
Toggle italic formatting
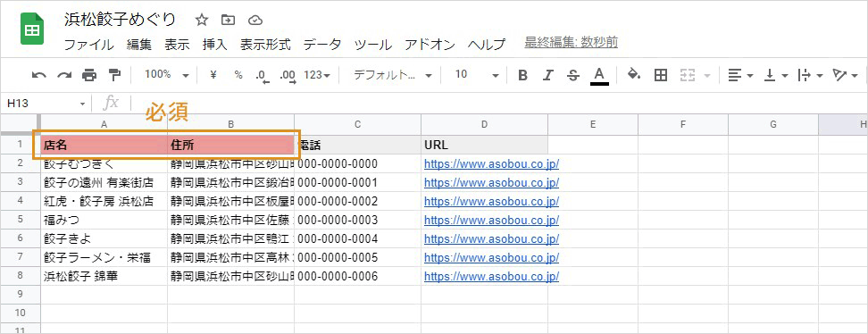548,75
